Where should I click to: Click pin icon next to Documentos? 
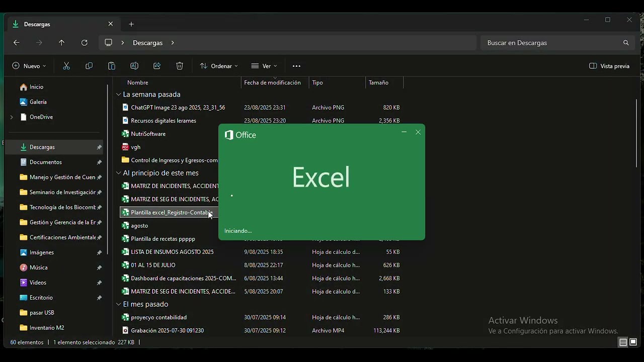coord(99,162)
